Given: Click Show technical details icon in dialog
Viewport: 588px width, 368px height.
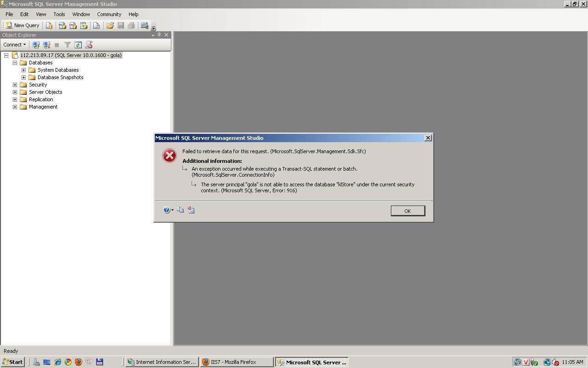Looking at the screenshot, I should pos(191,210).
